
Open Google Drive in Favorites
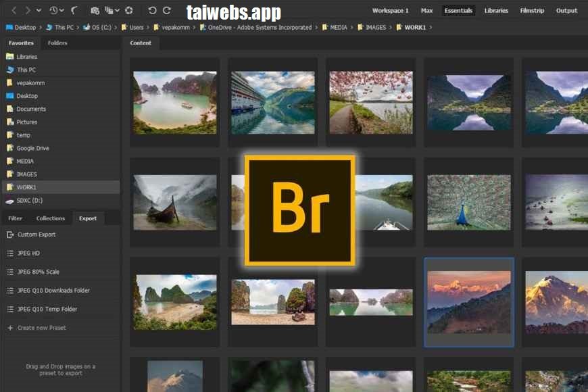[61, 148]
